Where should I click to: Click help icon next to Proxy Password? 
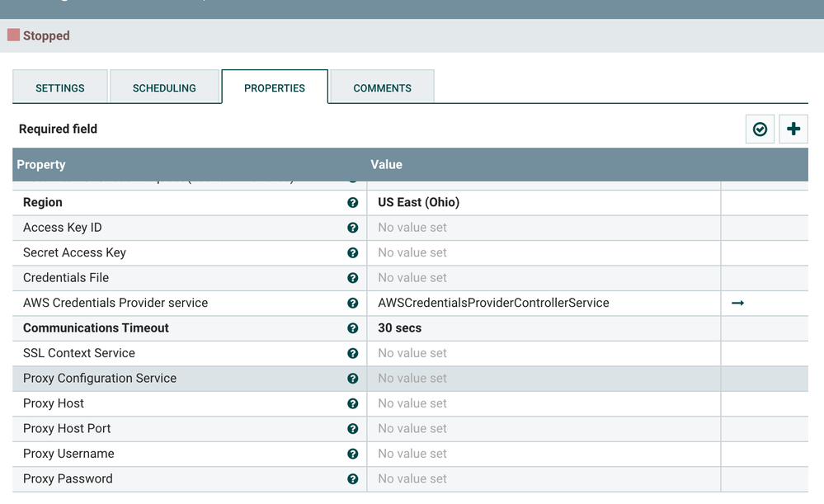pos(353,478)
